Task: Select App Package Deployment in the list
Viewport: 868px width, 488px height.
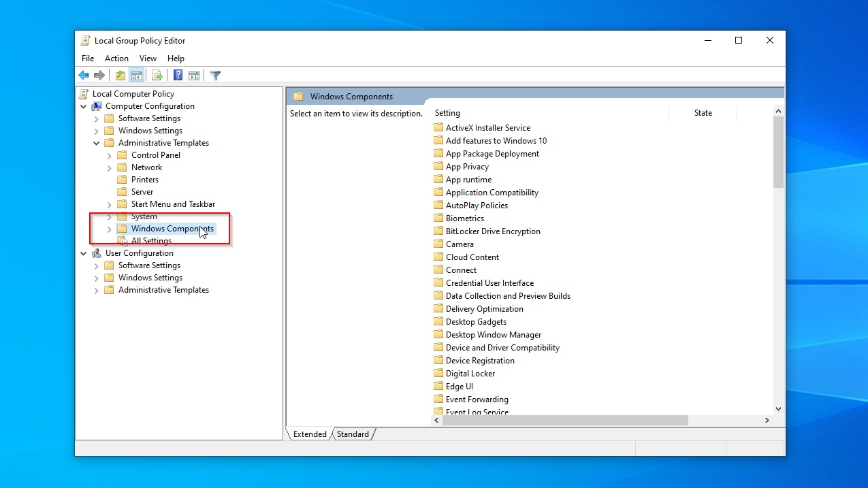Action: 492,153
